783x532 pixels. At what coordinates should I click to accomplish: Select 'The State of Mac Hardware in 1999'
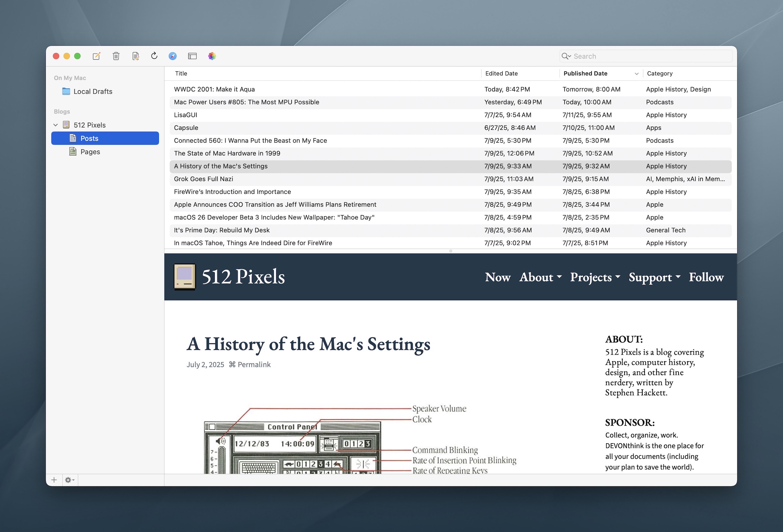[451, 153]
